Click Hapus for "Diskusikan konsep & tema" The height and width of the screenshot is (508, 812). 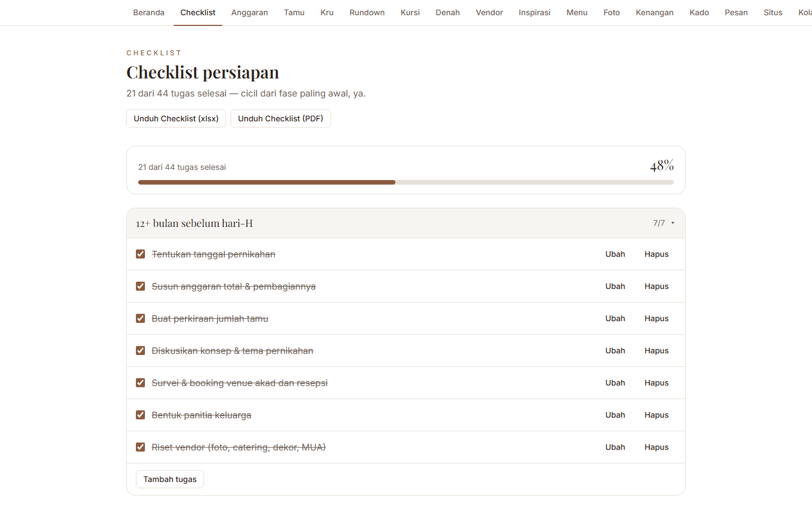click(656, 351)
